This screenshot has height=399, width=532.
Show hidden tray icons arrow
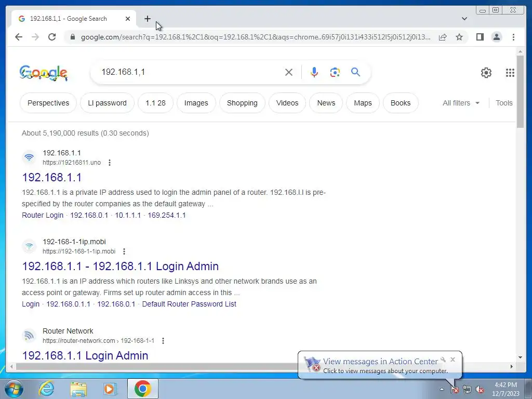tap(442, 389)
